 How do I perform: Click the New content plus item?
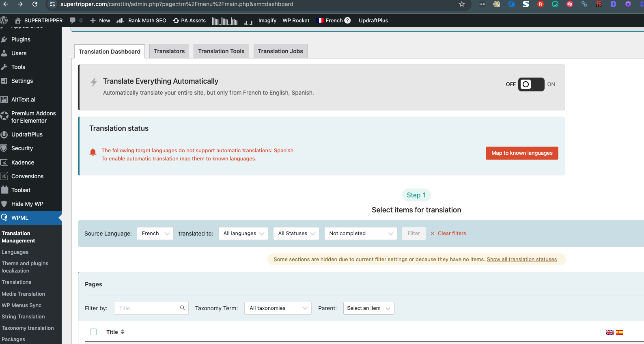click(100, 20)
